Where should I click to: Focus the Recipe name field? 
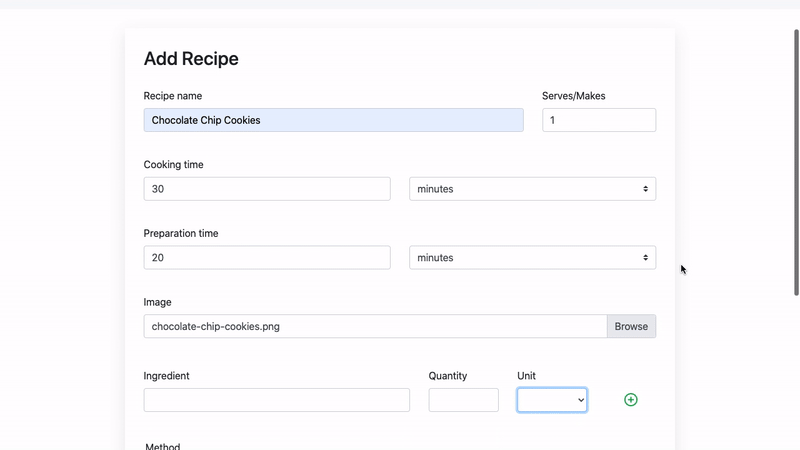333,120
